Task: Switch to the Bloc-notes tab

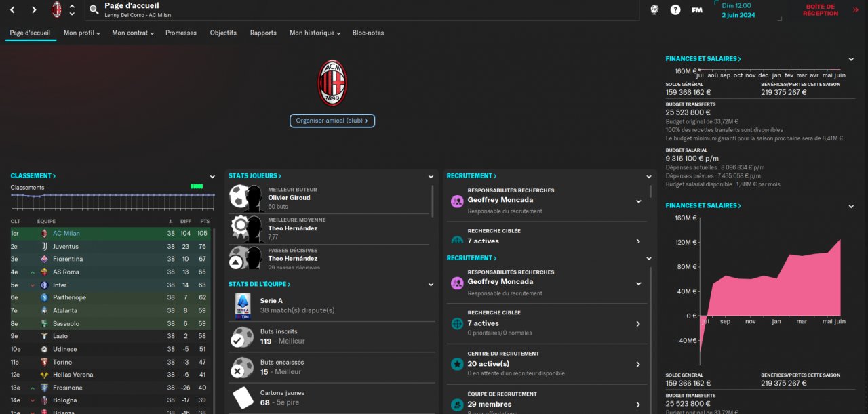Action: 368,33
